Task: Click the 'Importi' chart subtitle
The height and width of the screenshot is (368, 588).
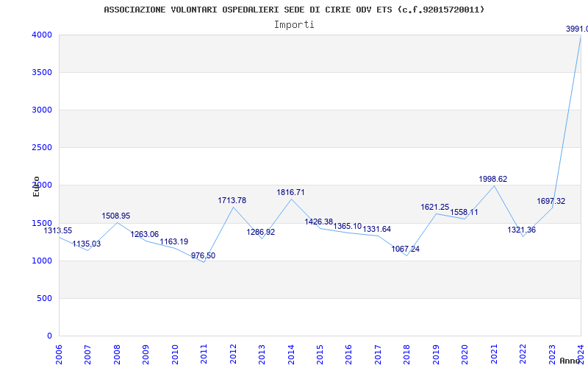Action: [294, 24]
